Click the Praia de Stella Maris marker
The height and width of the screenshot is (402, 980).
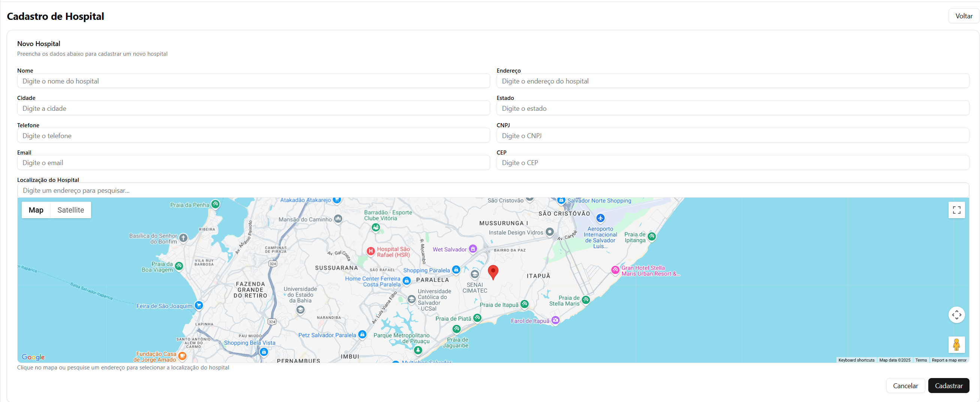coord(586,300)
